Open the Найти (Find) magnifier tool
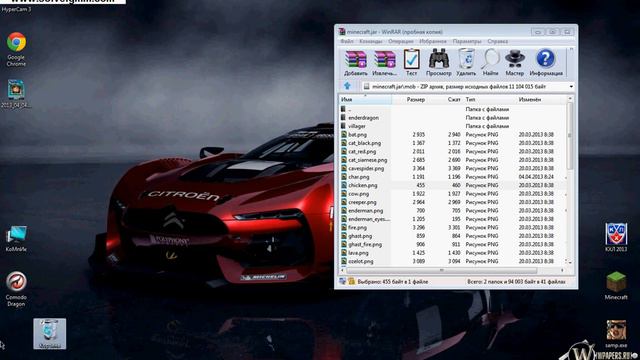 click(490, 62)
